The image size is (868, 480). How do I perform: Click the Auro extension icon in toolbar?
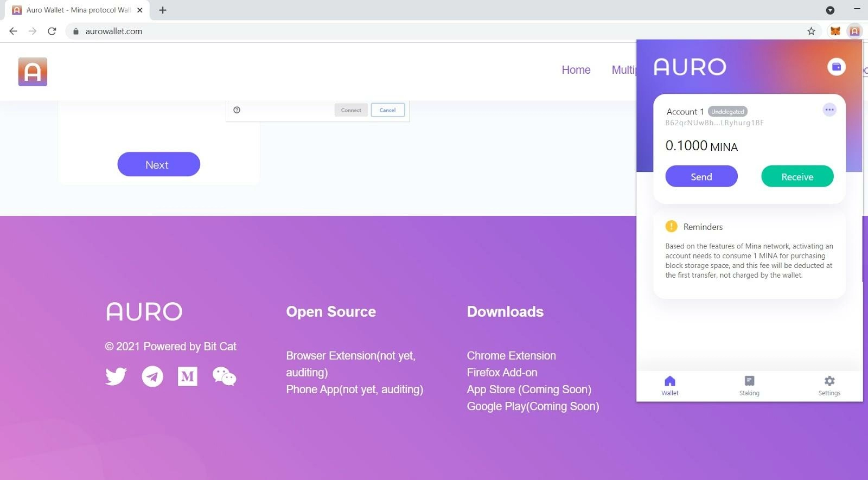coord(854,31)
